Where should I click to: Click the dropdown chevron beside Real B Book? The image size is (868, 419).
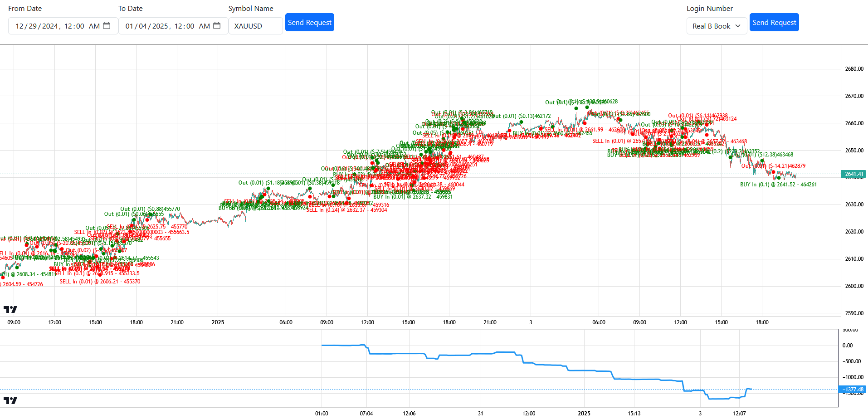pos(738,26)
